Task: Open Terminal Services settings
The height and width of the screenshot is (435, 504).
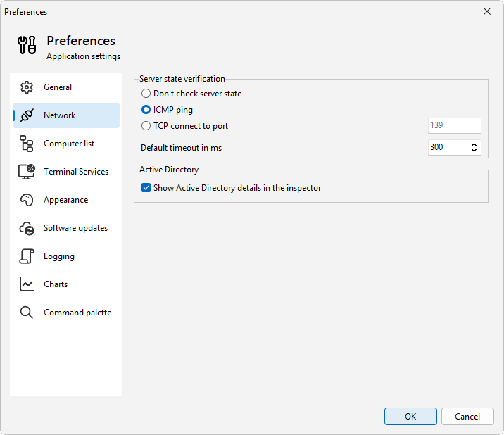Action: point(66,172)
